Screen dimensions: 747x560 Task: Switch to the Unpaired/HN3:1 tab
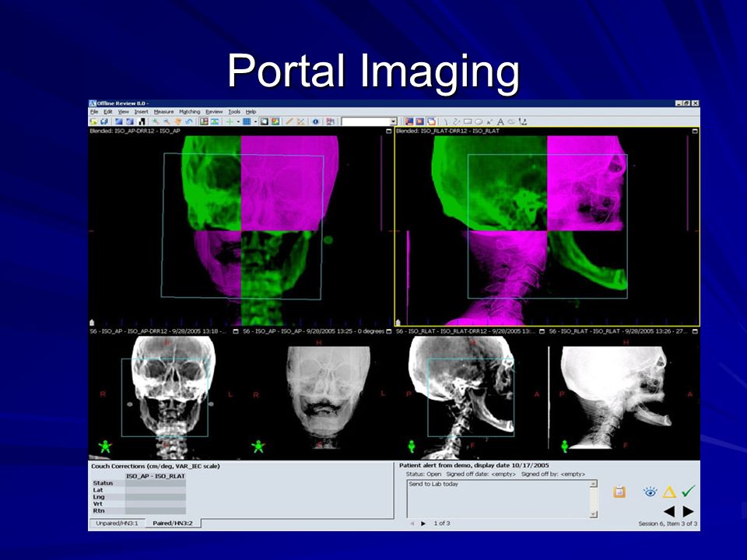117,523
